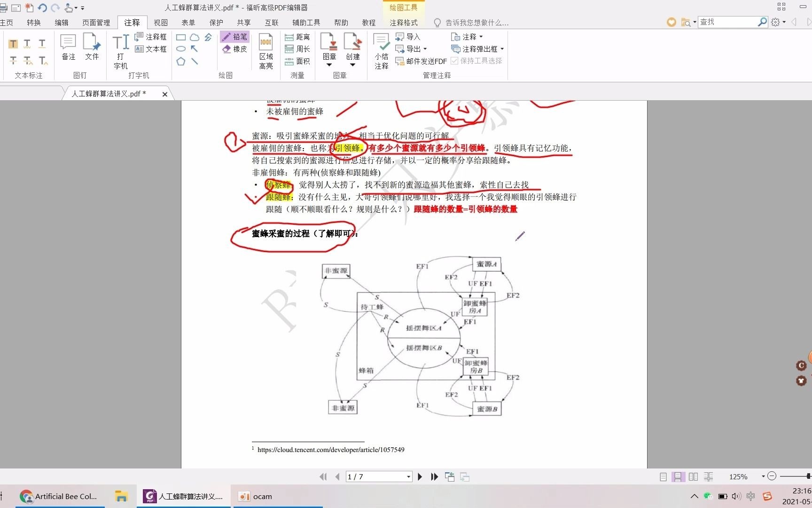The image size is (812, 508).
Task: Select the 距离 distance measurement tool
Action: pos(297,37)
